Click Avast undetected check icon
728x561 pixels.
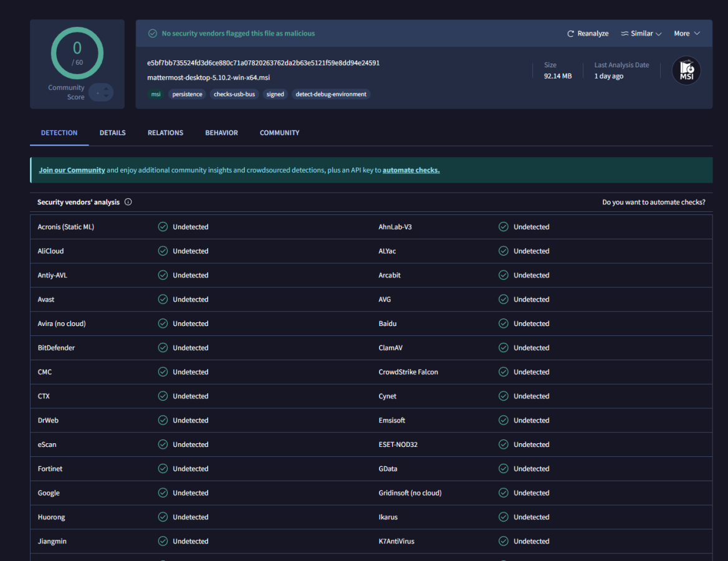(163, 299)
